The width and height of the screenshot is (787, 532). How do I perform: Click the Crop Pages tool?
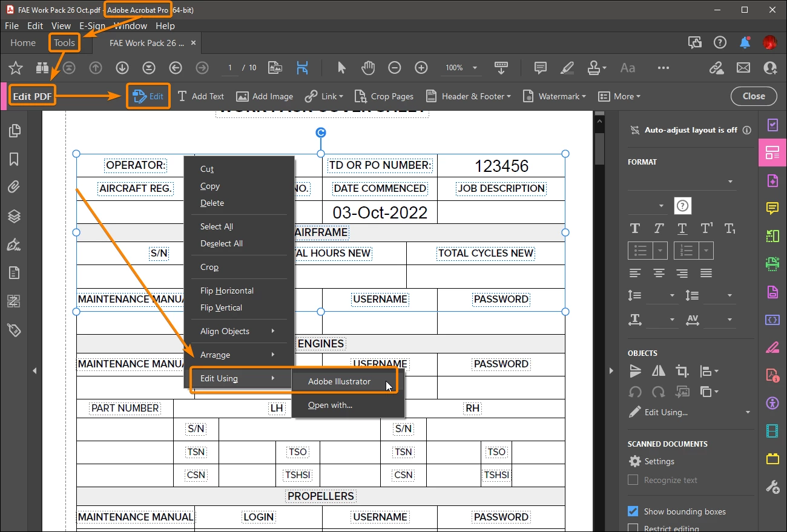pyautogui.click(x=384, y=96)
